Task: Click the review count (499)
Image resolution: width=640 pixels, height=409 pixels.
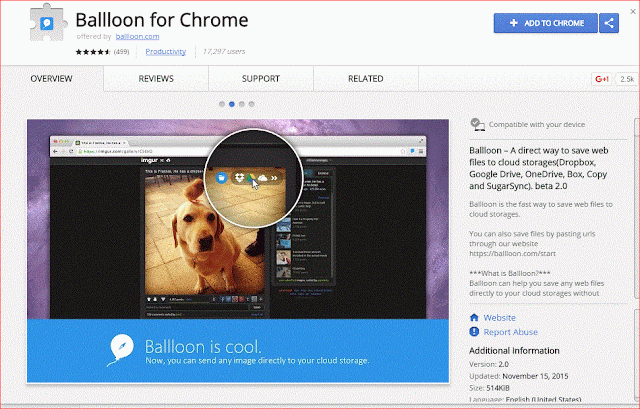Action: 121,52
